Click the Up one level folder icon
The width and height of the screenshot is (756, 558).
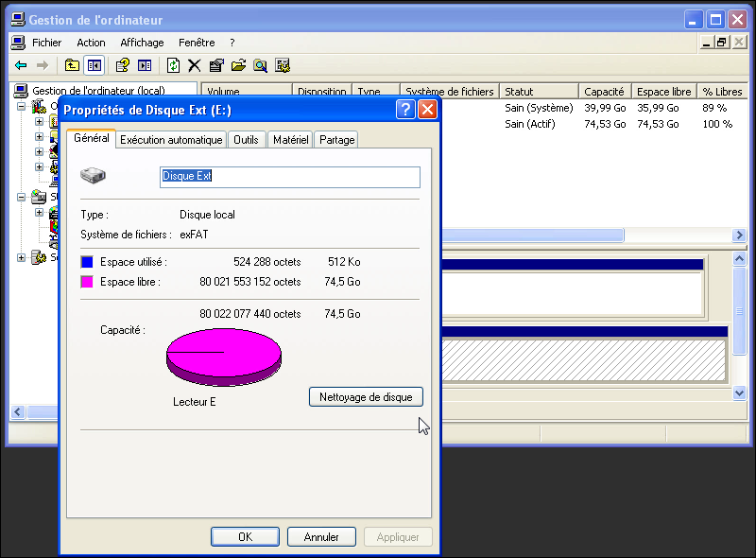pos(72,65)
